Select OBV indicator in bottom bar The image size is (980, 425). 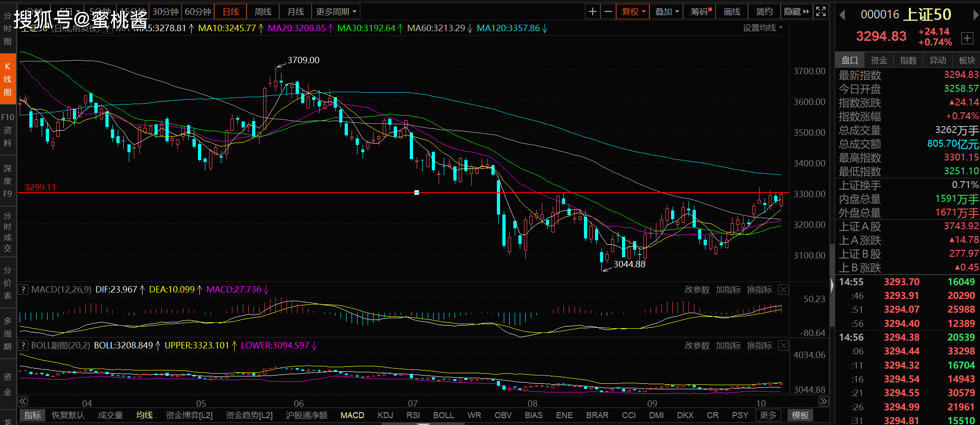pos(503,415)
